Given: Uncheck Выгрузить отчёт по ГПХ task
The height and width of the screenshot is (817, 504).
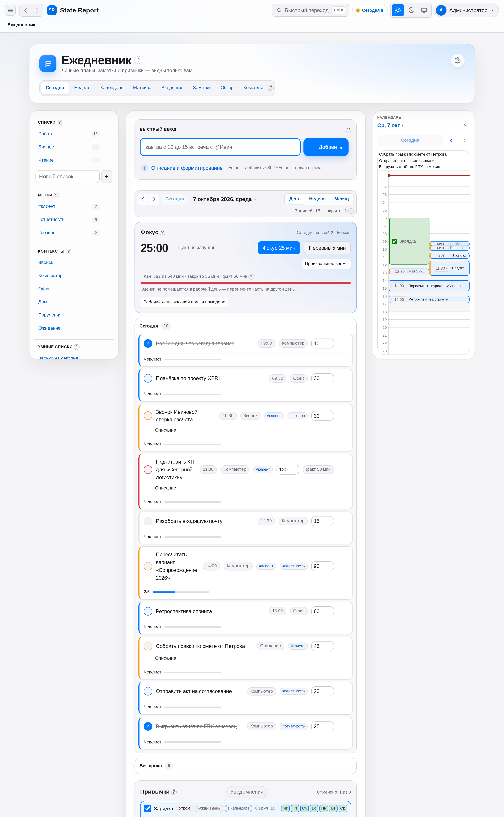Looking at the screenshot, I should (x=148, y=726).
